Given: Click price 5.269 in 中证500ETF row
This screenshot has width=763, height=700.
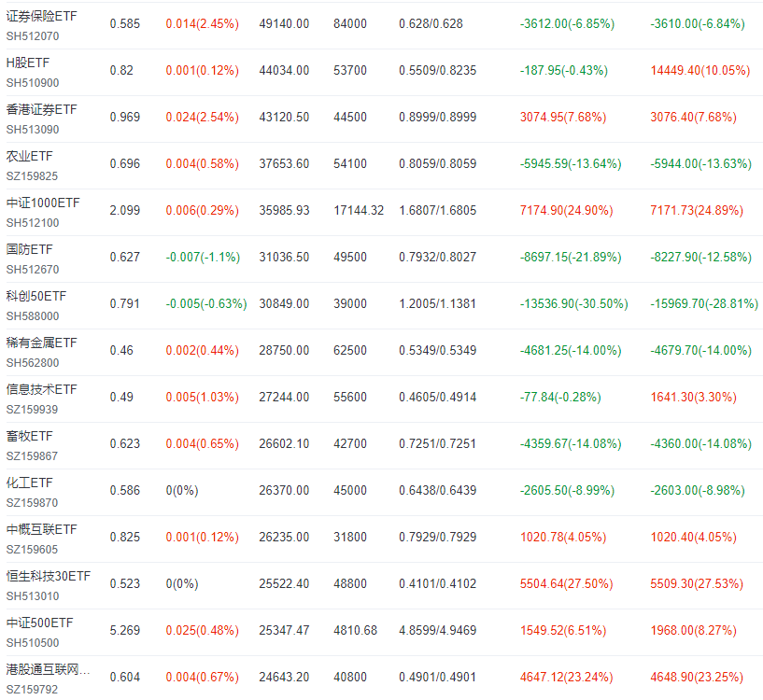Looking at the screenshot, I should [125, 631].
